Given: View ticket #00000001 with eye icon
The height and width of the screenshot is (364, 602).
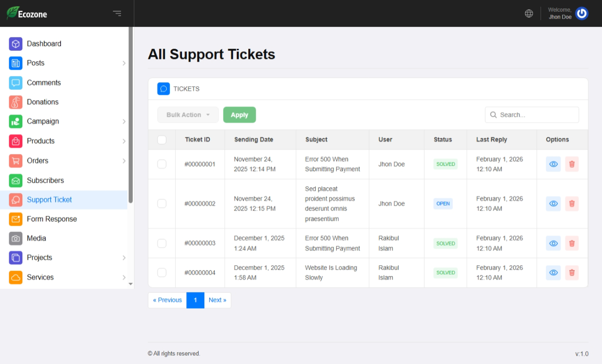Looking at the screenshot, I should coord(553,164).
